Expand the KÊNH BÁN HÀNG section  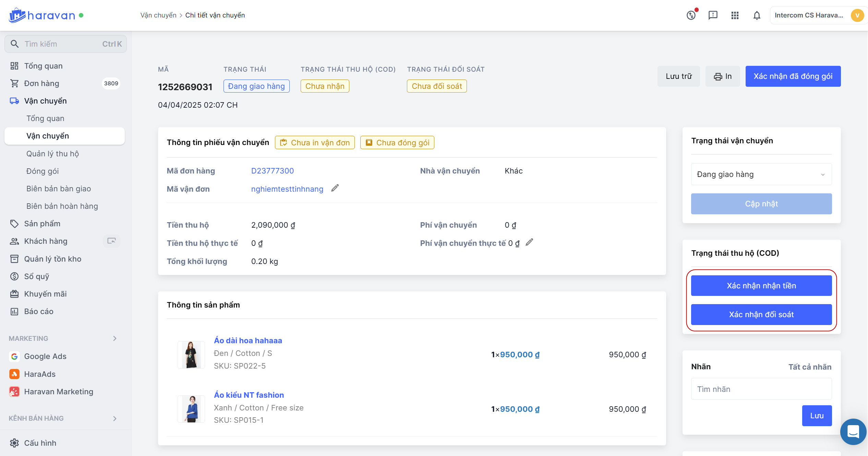pyautogui.click(x=115, y=418)
